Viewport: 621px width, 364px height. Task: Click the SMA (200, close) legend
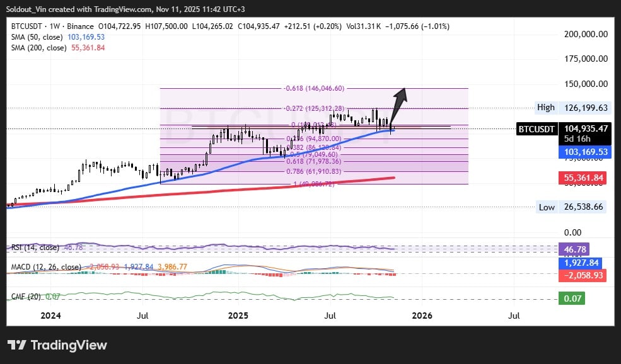(39, 48)
